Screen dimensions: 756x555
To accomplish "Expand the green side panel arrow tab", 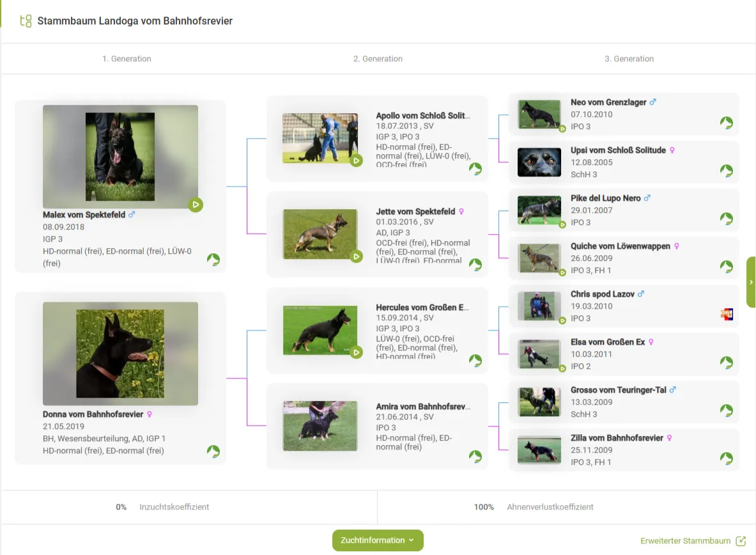I will click(x=751, y=282).
